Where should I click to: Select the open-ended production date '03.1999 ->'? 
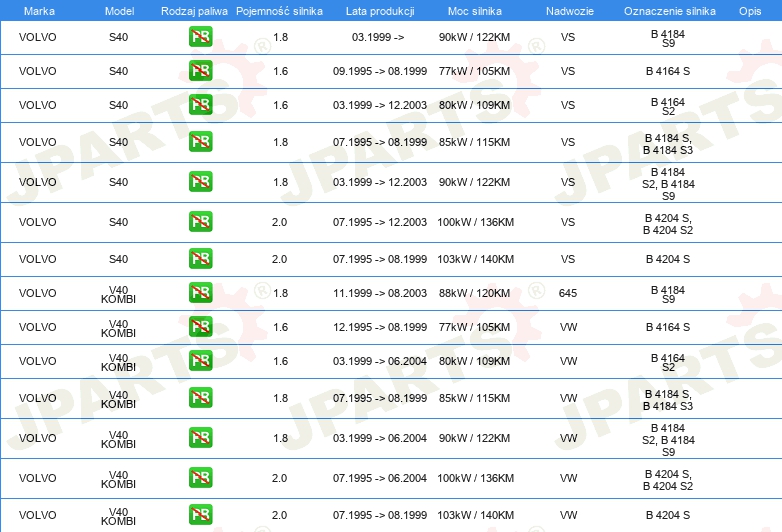pos(378,37)
